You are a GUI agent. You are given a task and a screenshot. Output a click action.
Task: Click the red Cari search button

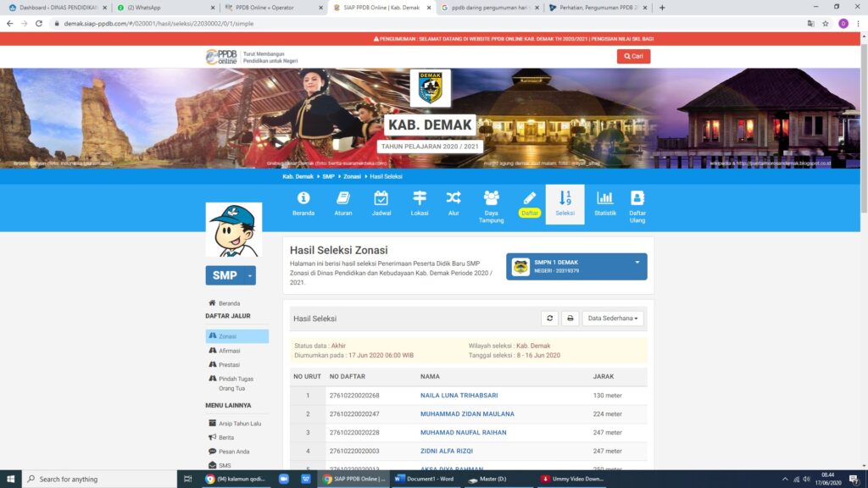[633, 57]
